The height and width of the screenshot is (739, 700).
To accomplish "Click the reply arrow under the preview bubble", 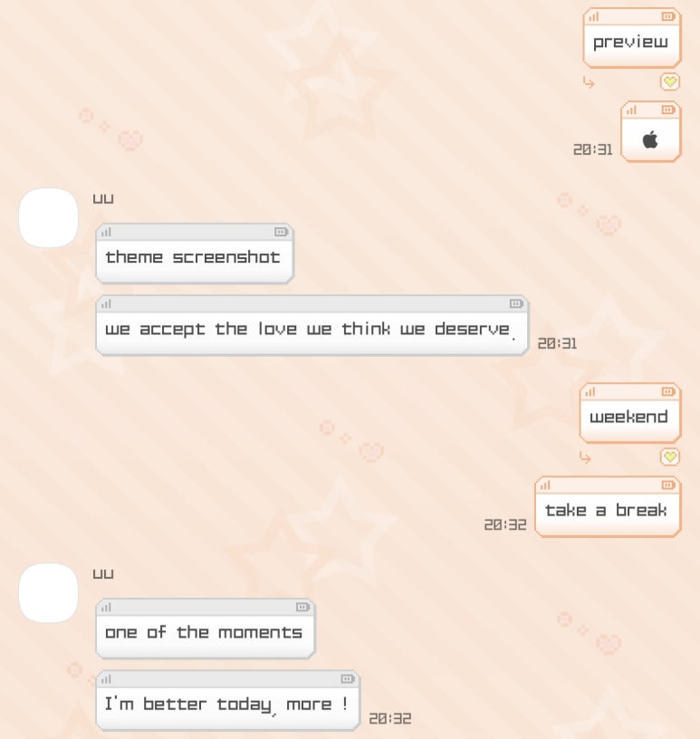I will click(x=589, y=82).
